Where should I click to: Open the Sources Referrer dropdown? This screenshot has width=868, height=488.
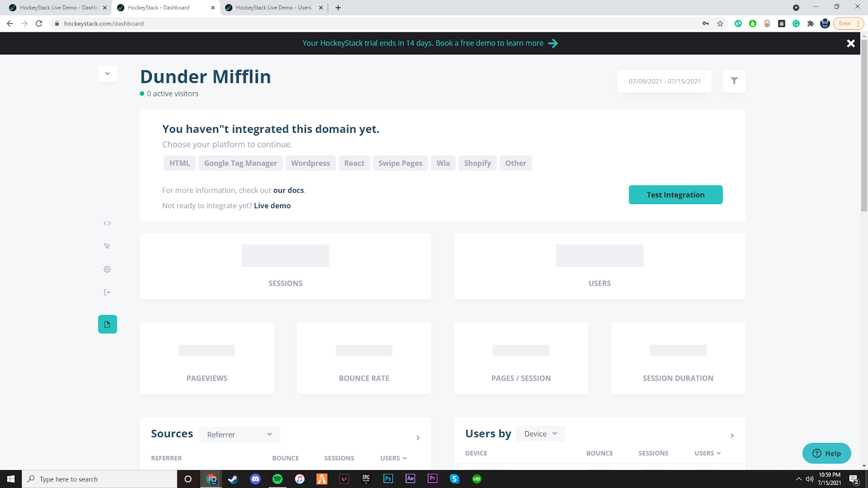coord(239,434)
